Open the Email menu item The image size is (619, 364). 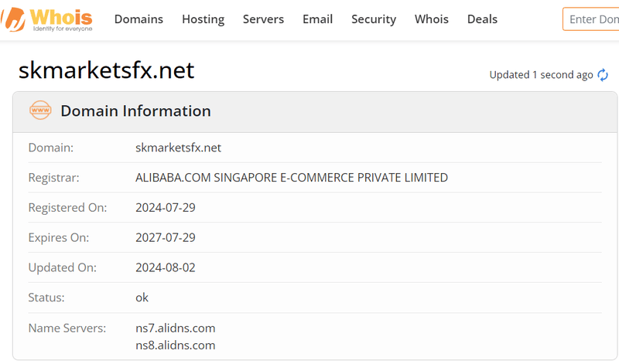click(317, 19)
